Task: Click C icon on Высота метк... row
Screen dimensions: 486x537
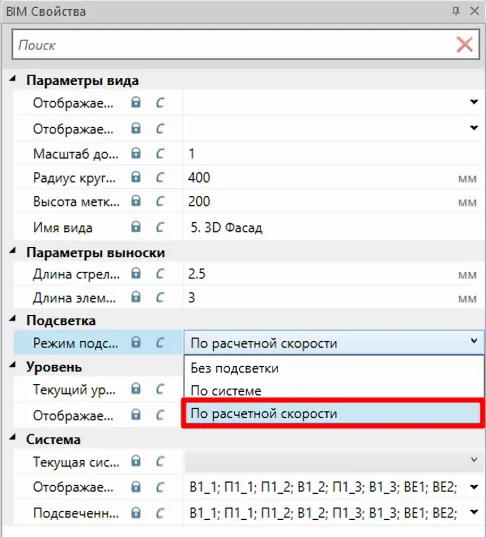Action: [160, 201]
